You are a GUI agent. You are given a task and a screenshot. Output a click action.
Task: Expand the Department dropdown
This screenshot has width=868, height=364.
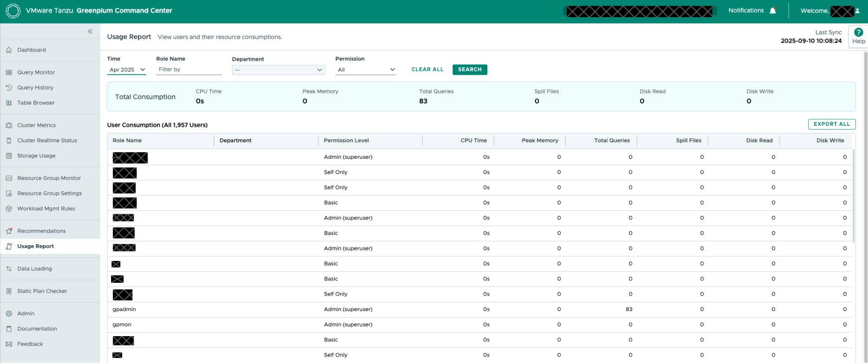(x=278, y=70)
